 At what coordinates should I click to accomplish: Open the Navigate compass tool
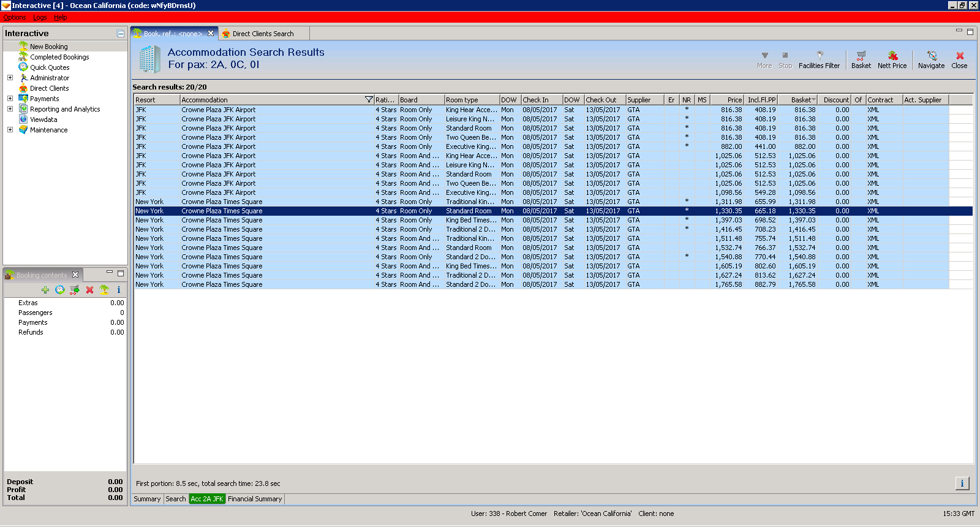[x=931, y=59]
